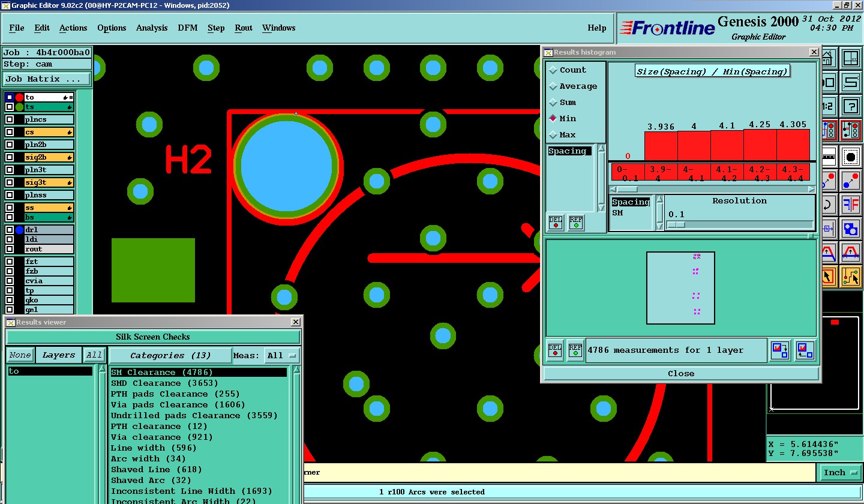Click the Silk Screen Checks header button

(152, 337)
